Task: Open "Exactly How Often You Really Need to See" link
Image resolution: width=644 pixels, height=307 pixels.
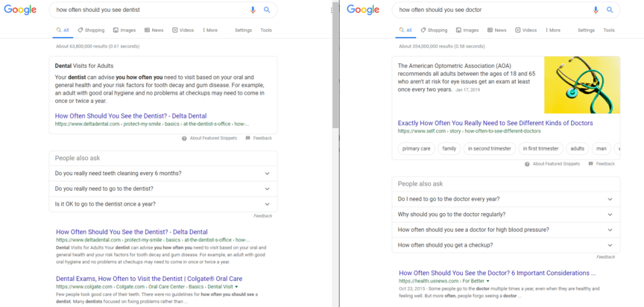Action: tap(496, 123)
